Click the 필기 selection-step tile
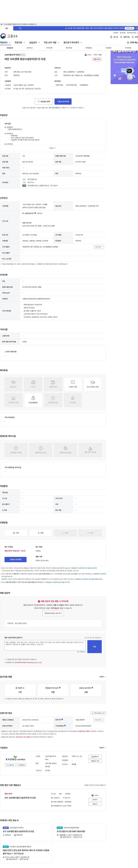This screenshot has width=138, height=868. (65, 533)
